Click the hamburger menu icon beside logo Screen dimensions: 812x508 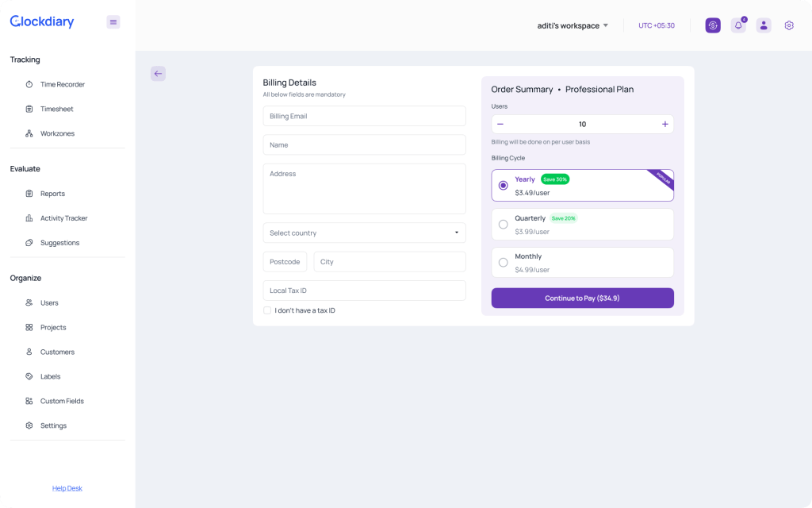113,22
